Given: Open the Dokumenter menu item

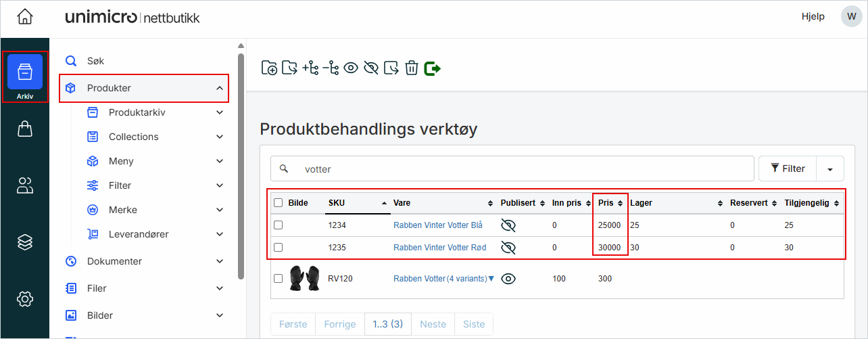Looking at the screenshot, I should pyautogui.click(x=114, y=261).
